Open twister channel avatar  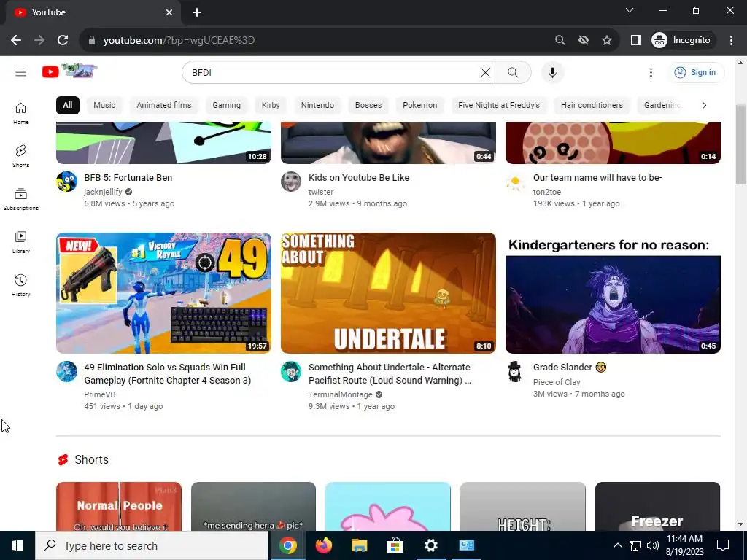[x=290, y=182]
